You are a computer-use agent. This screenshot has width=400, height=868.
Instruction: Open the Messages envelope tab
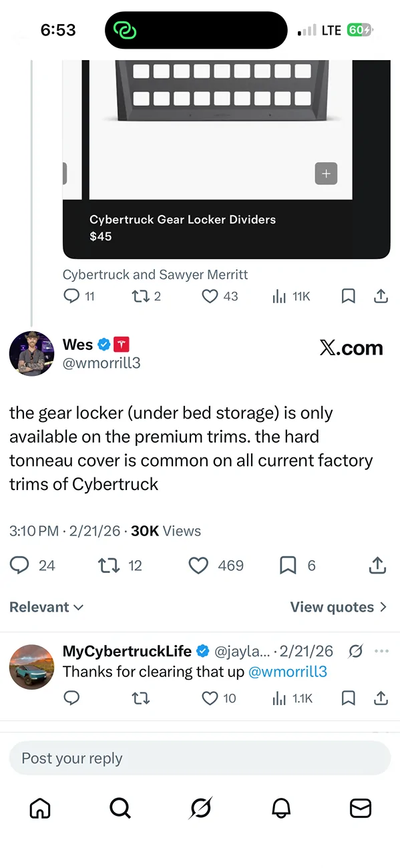point(361,808)
